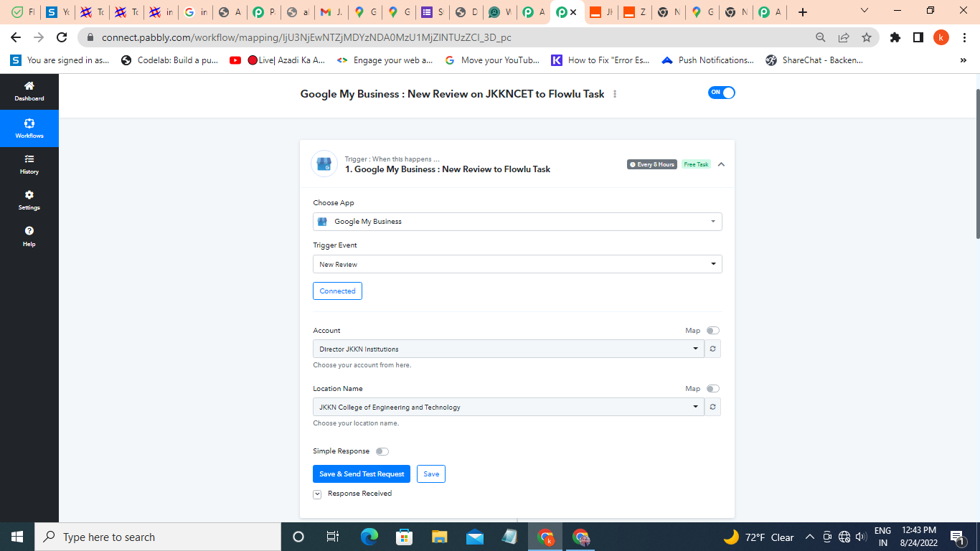980x551 pixels.
Task: Open the Chrome tab search dropdown
Action: click(864, 11)
